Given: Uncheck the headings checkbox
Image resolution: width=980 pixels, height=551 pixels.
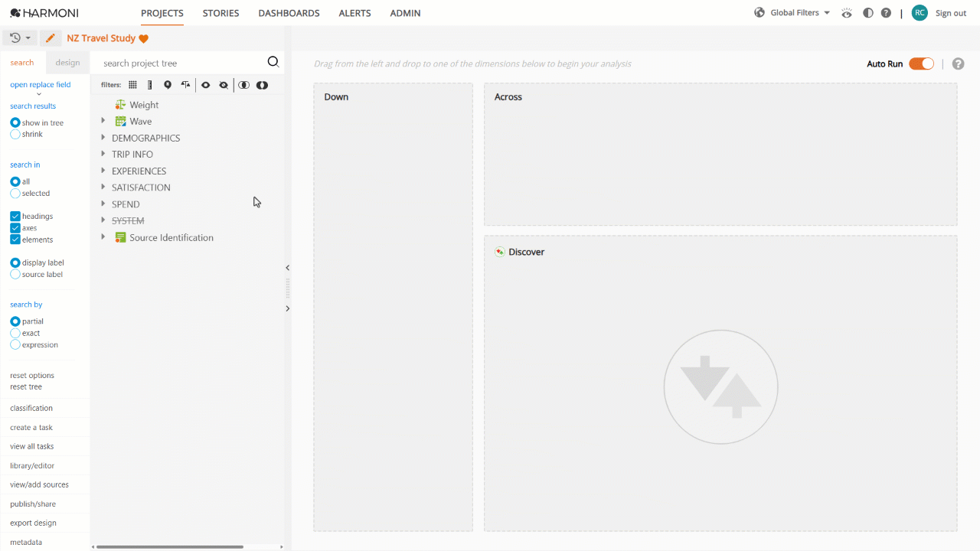Looking at the screenshot, I should (15, 217).
